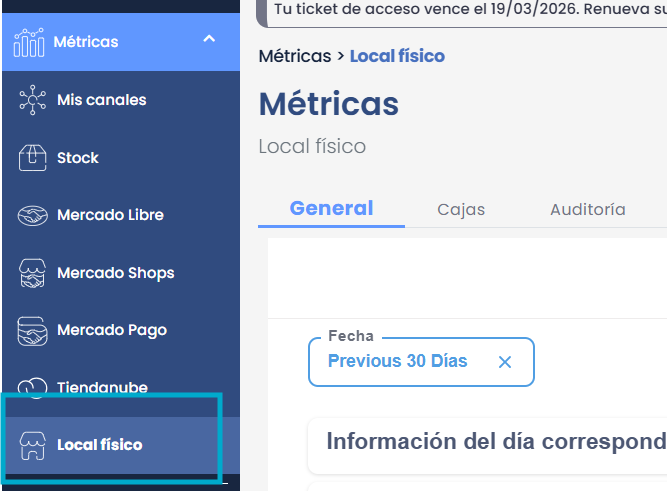The image size is (667, 491).
Task: Click the Métricas sidebar header label
Action: point(86,42)
